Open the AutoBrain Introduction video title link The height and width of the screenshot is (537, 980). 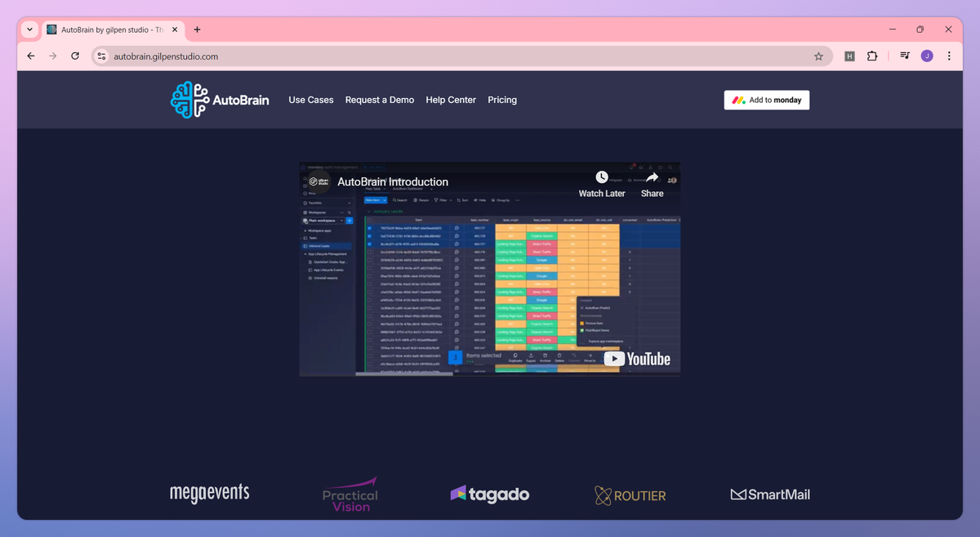pos(393,181)
